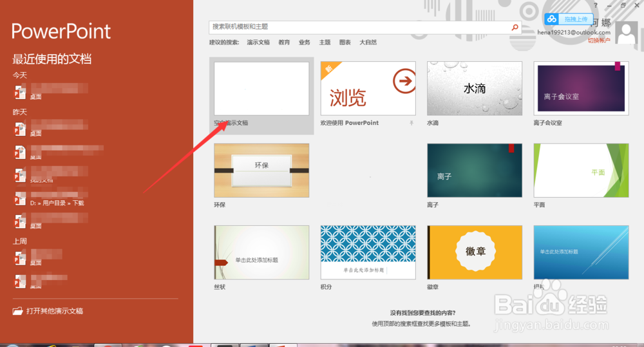Choose the 积分 patterned template thumbnail
The width and height of the screenshot is (644, 347).
[368, 252]
